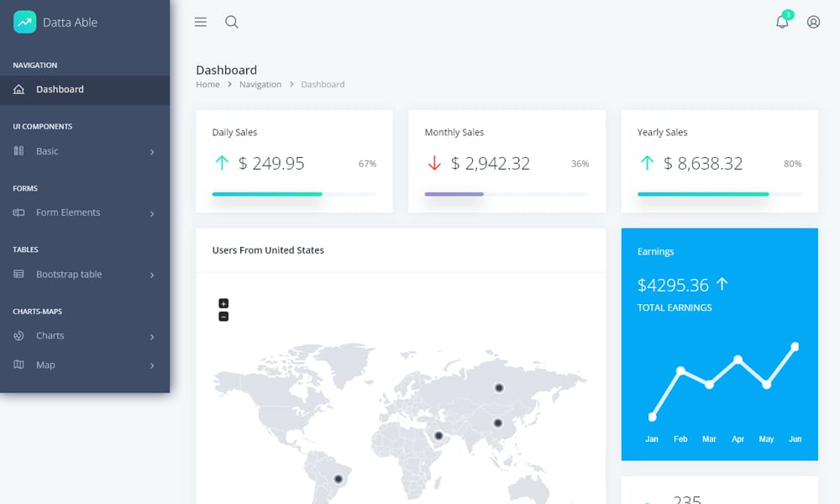This screenshot has width=840, height=504.
Task: Zoom out the map with minus button
Action: [223, 317]
